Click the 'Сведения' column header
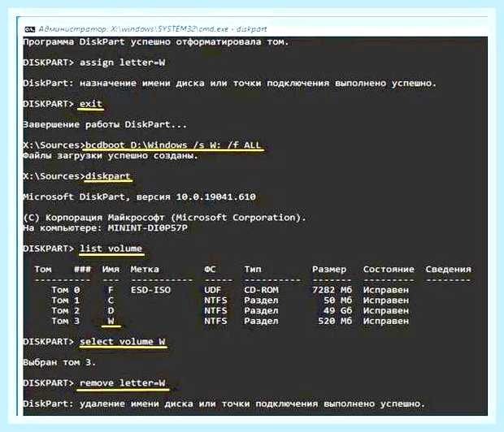 448,269
